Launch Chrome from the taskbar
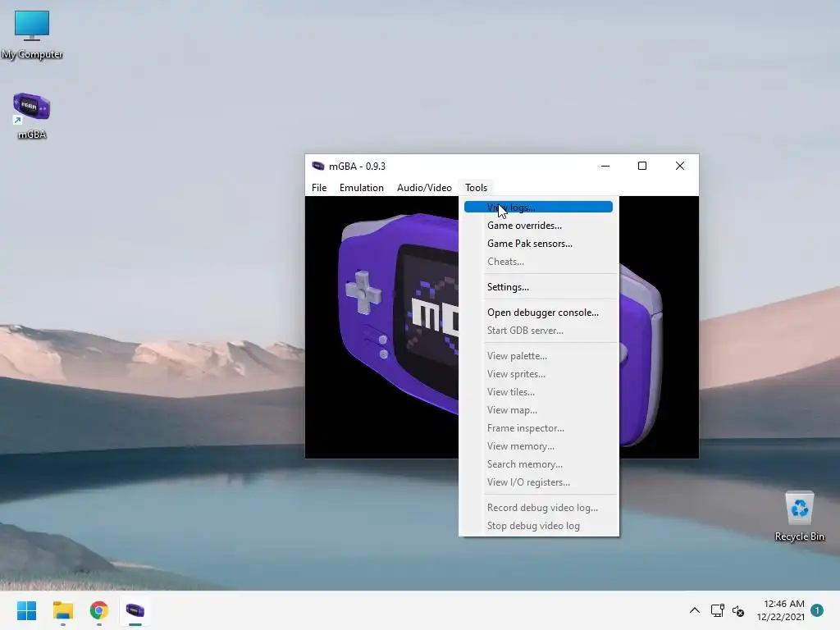Viewport: 840px width, 630px height. point(99,610)
